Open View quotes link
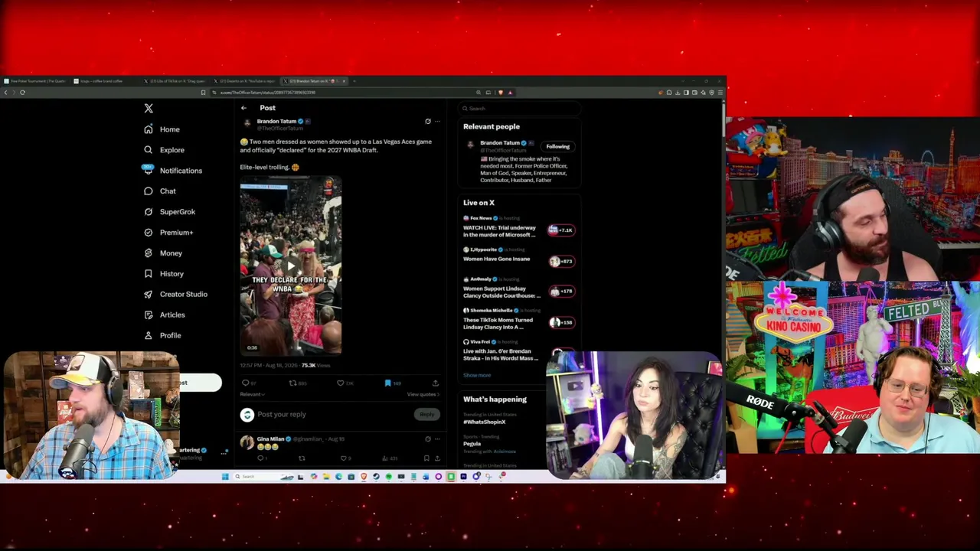Viewport: 980px width, 551px height. pos(423,394)
